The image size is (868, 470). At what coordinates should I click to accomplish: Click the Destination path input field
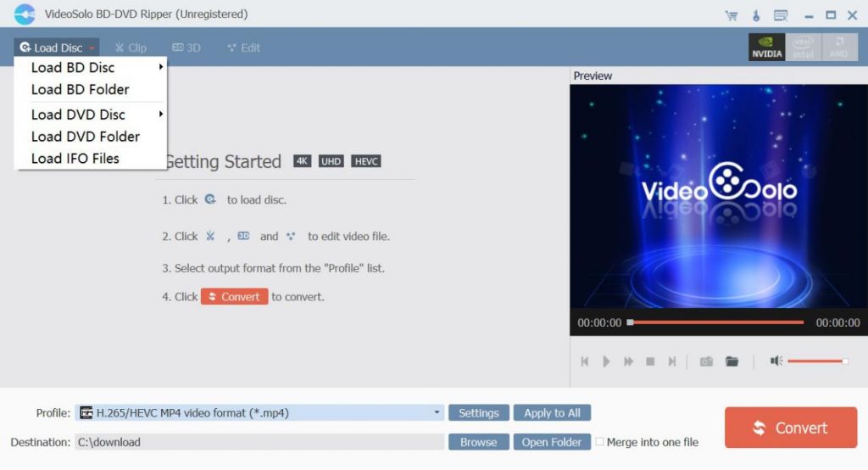tap(259, 442)
